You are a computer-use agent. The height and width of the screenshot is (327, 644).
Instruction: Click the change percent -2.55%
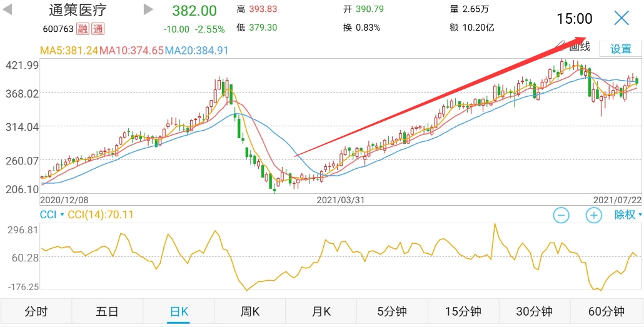(x=209, y=29)
